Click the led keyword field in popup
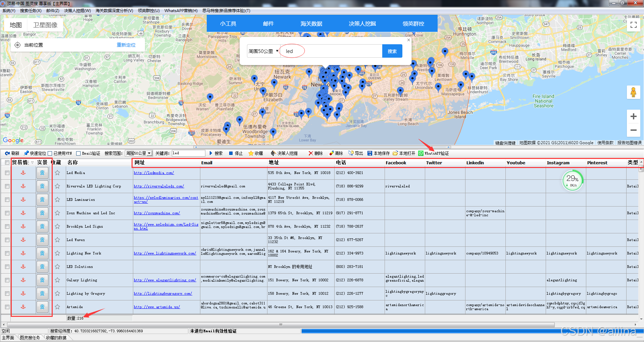This screenshot has width=644, height=342. (331, 51)
